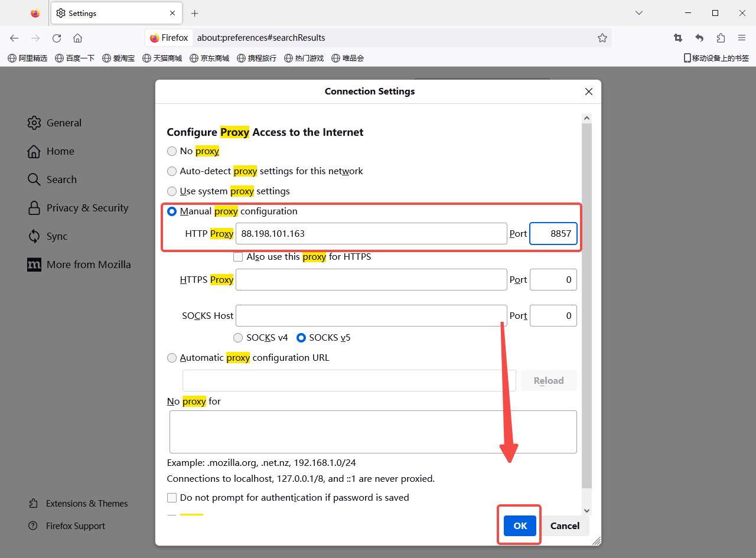This screenshot has width=756, height=558.
Task: Click the curved undo arrow toolbar icon
Action: coord(699,38)
